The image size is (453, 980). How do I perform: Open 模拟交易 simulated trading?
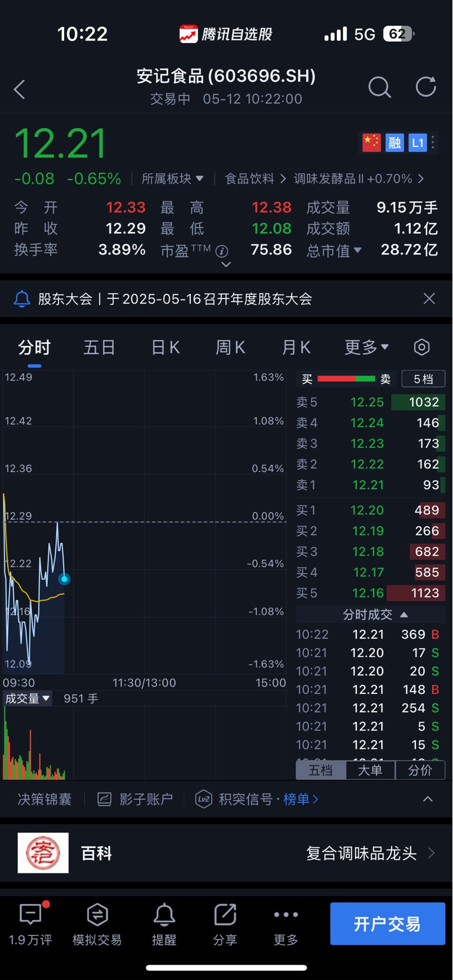(x=97, y=923)
